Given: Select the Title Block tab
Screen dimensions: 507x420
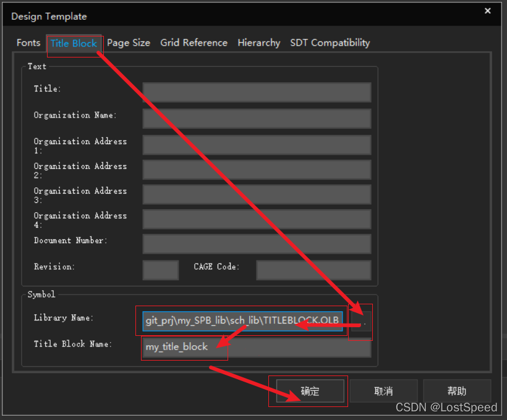Looking at the screenshot, I should 74,43.
